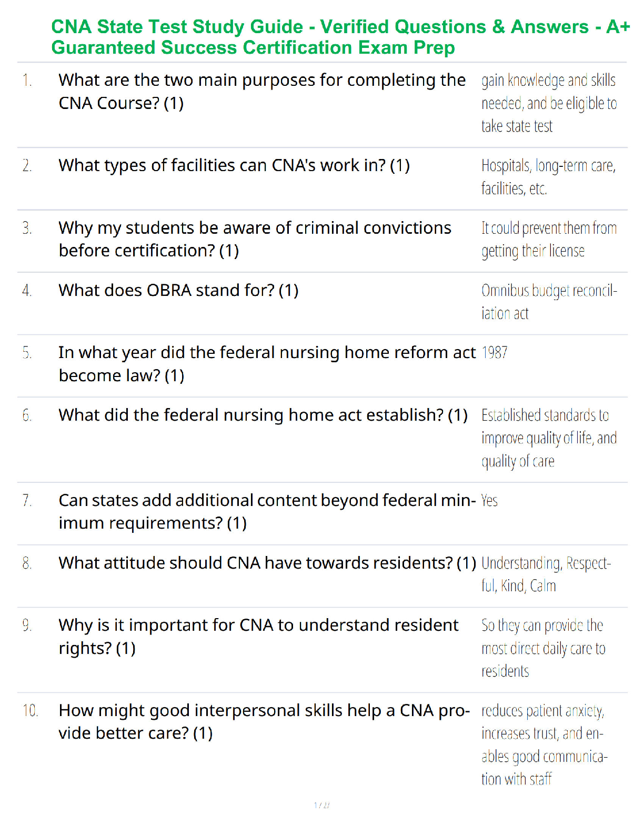This screenshot has width=644, height=834.
Task: Click the 'Established standards' answer text
Action: click(549, 438)
